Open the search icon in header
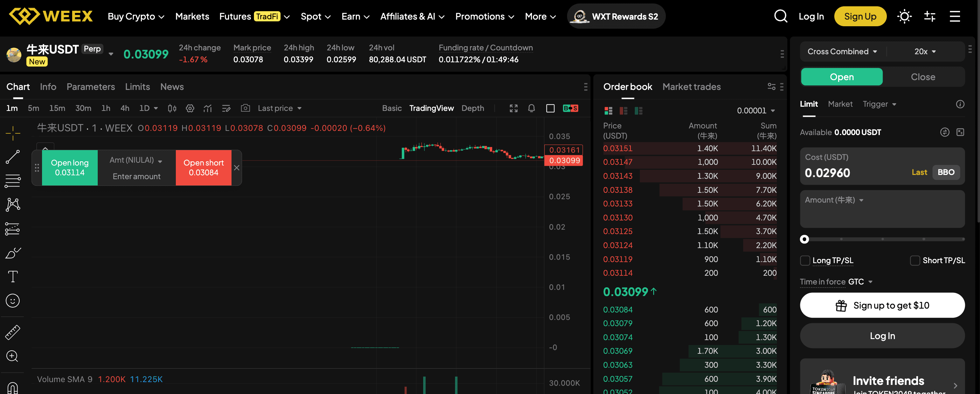980x394 pixels. [x=780, y=16]
